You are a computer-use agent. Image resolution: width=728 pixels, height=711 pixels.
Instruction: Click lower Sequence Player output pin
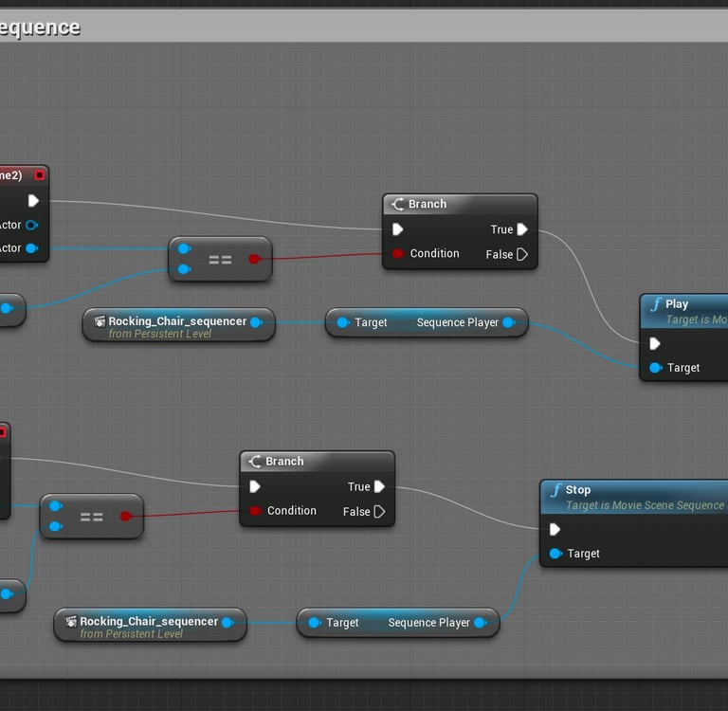point(481,623)
